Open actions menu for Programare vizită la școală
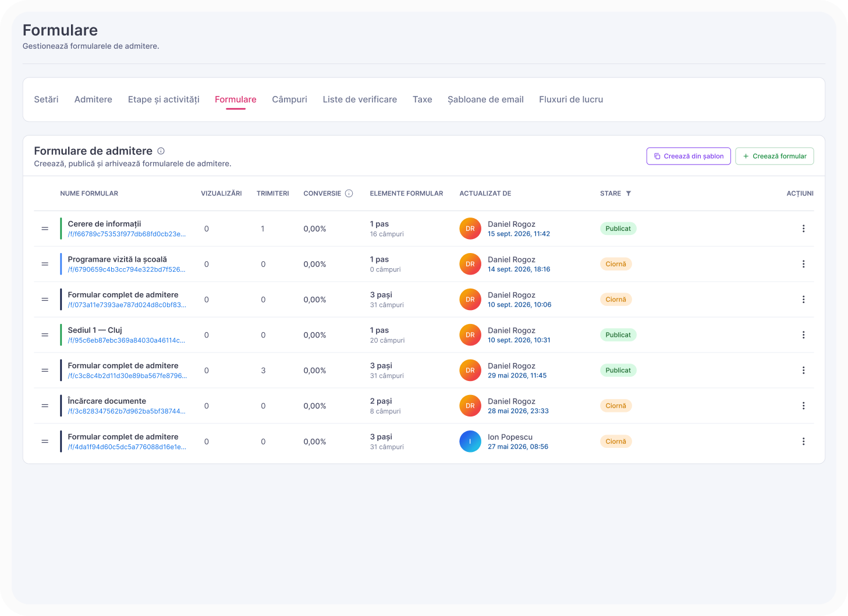848x616 pixels. [803, 264]
